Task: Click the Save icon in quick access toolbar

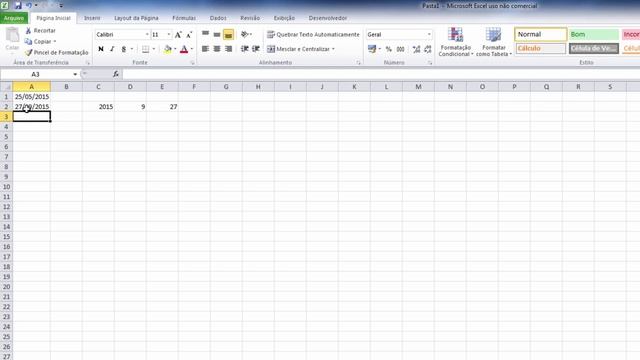Action: click(18, 6)
